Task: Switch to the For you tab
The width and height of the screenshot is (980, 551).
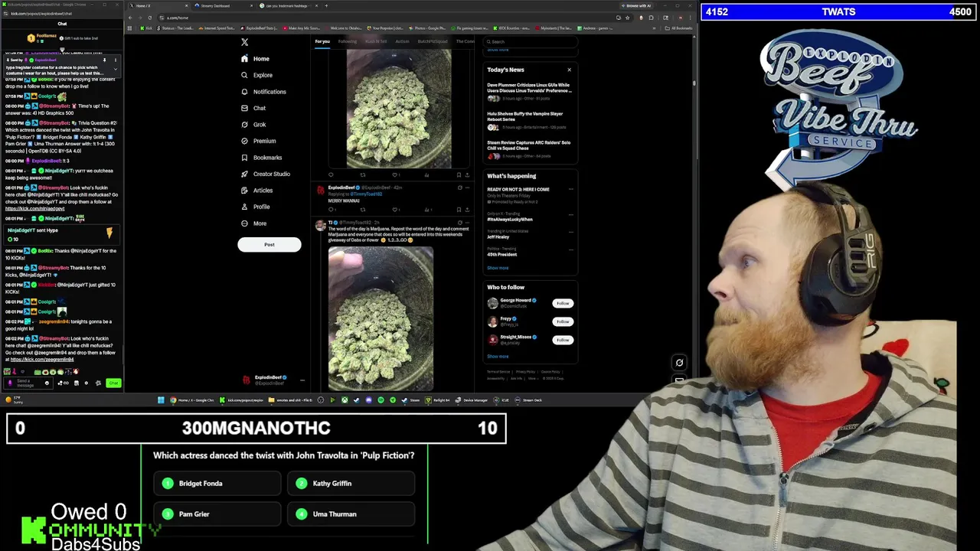Action: (x=322, y=41)
